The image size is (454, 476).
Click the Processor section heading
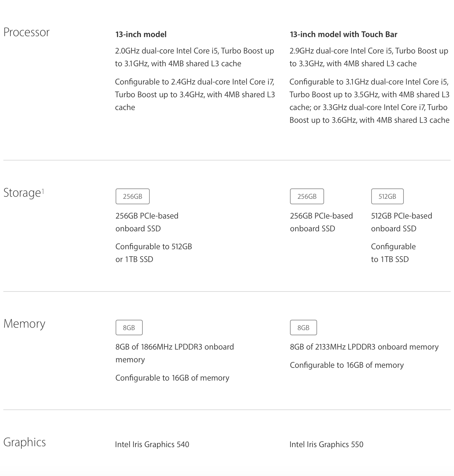click(x=26, y=32)
